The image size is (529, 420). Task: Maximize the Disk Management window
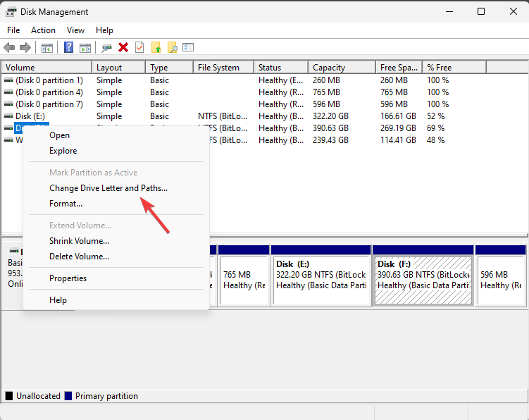coord(481,11)
